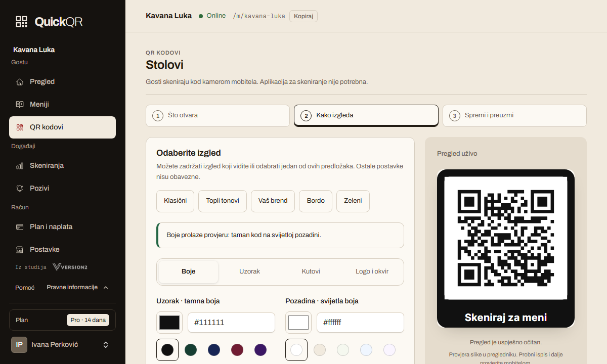Click the #ffffff background hex field
The height and width of the screenshot is (364, 607).
point(360,323)
